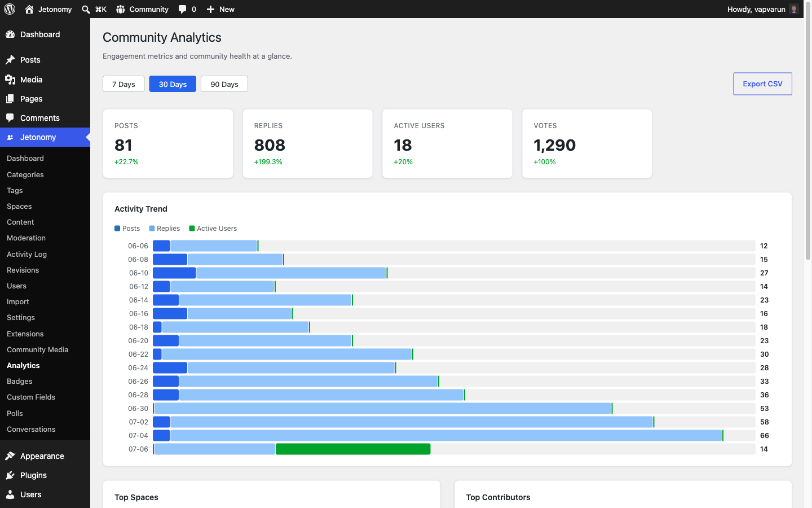
Task: Open the search magnifier icon
Action: click(x=86, y=9)
